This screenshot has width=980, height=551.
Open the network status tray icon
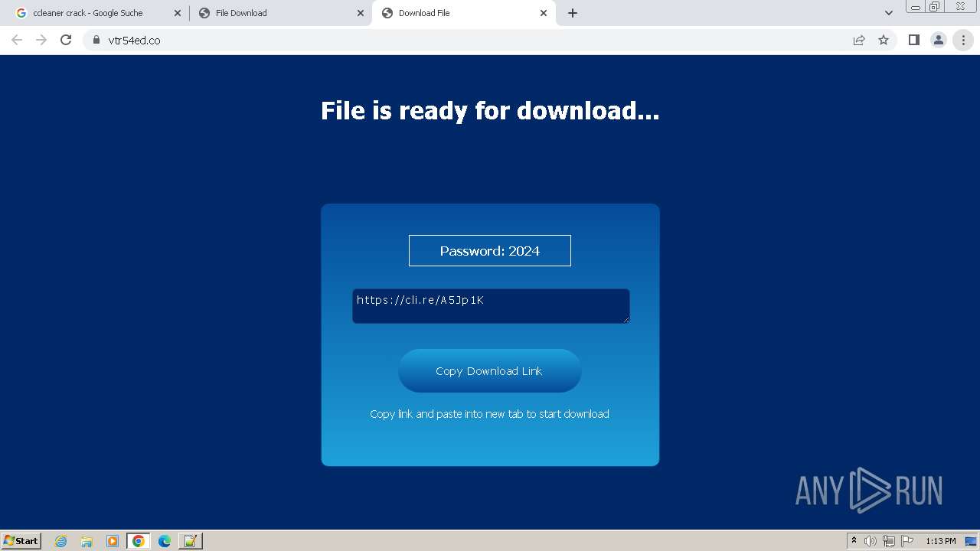[889, 541]
